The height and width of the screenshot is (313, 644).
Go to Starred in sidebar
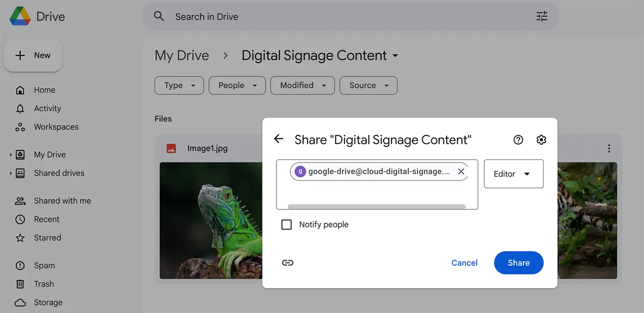point(47,238)
